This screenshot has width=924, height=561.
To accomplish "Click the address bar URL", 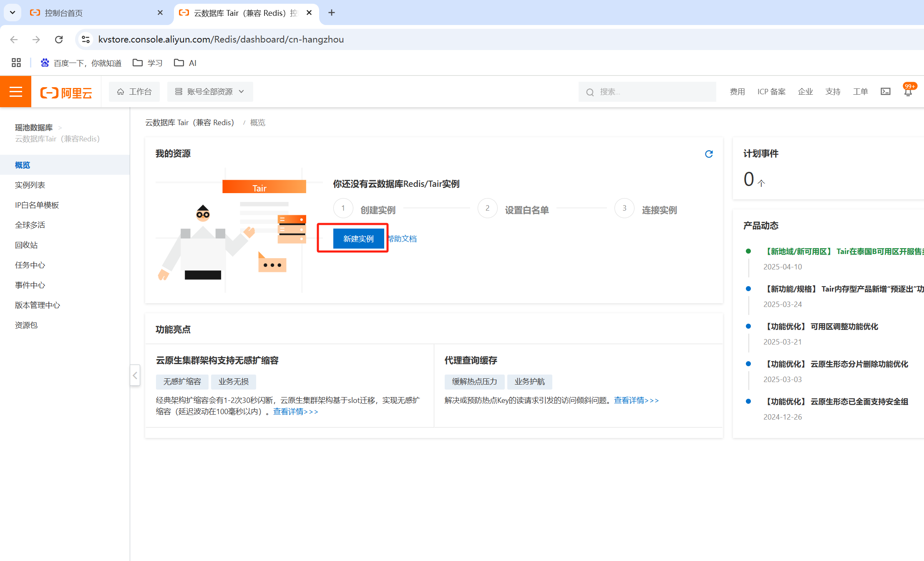I will pos(221,39).
